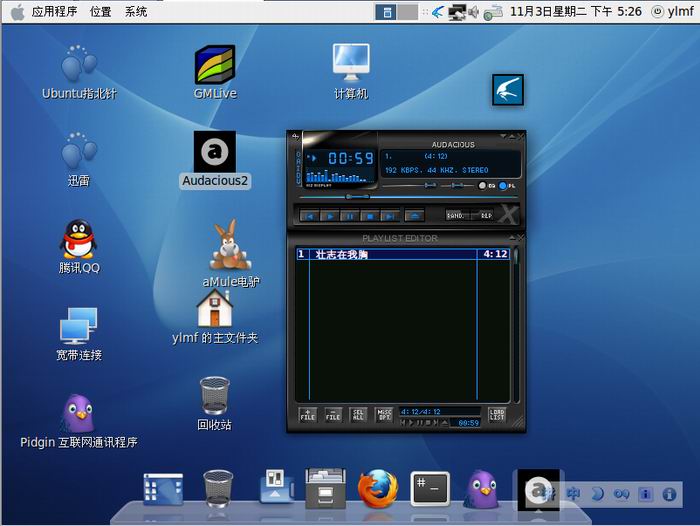Select the 迅雷 desktop icon
This screenshot has width=700, height=526.
click(79, 159)
